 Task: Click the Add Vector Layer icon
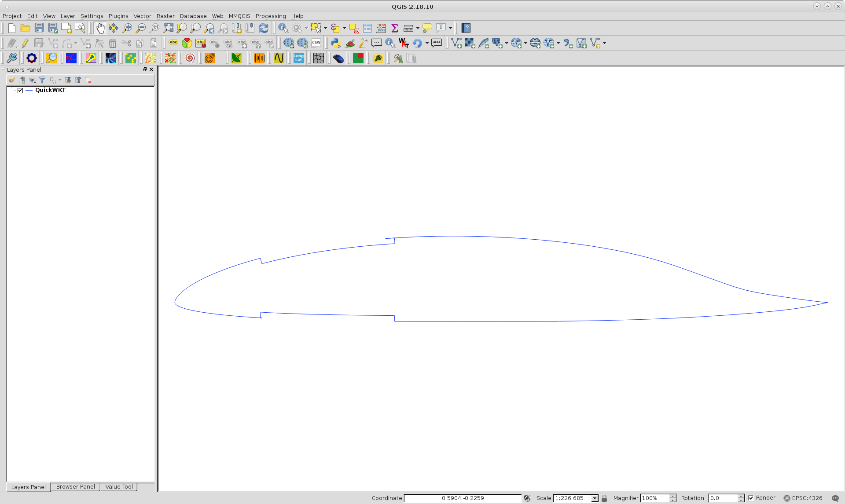point(456,43)
